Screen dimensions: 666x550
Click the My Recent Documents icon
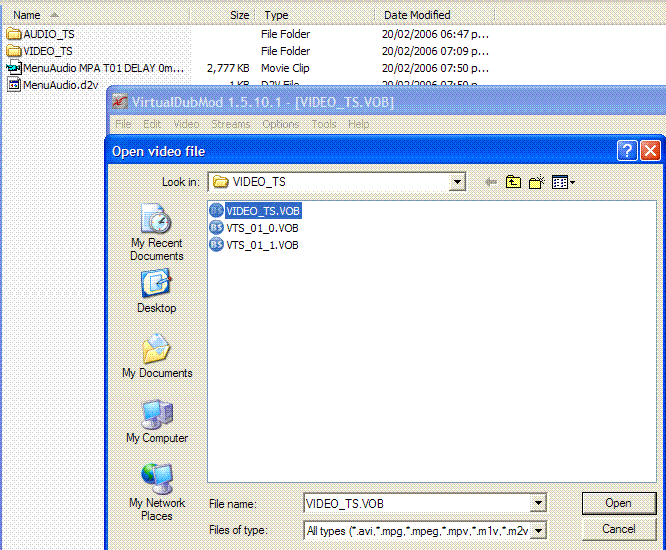tap(156, 218)
